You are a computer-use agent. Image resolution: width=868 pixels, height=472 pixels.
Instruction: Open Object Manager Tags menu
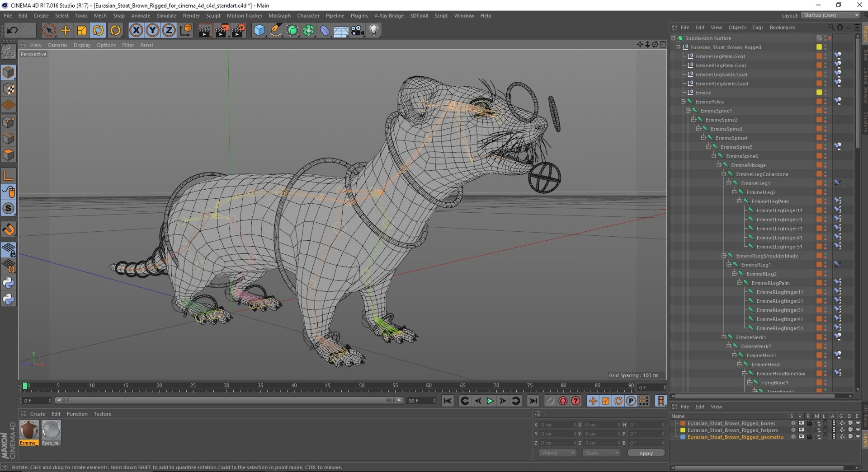click(x=758, y=28)
